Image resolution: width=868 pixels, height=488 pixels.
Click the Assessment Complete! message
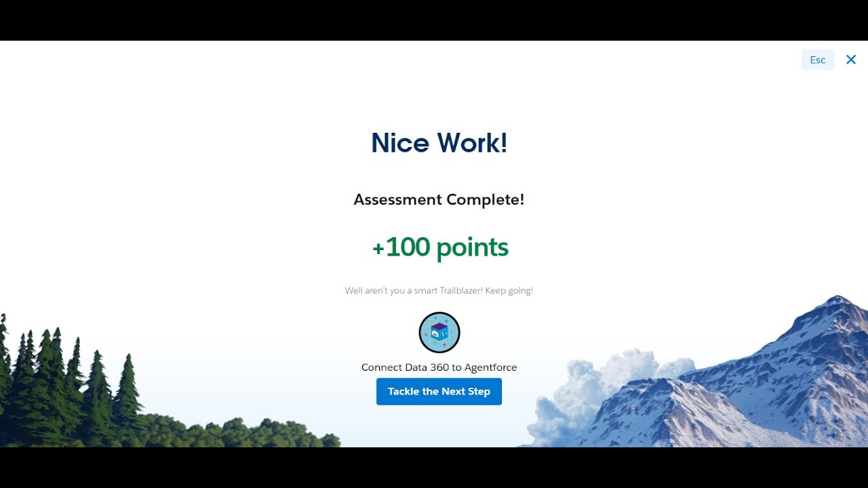(x=439, y=200)
